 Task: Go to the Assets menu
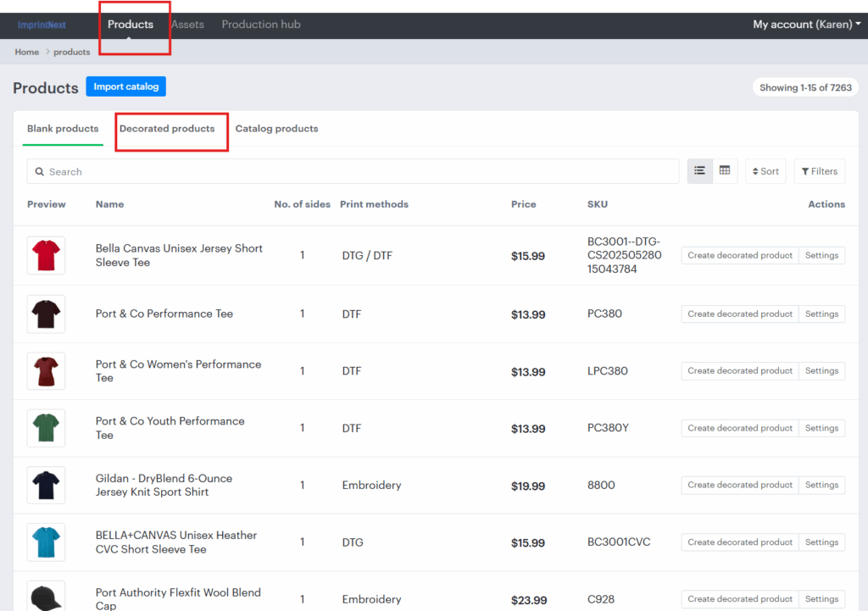[x=187, y=25]
